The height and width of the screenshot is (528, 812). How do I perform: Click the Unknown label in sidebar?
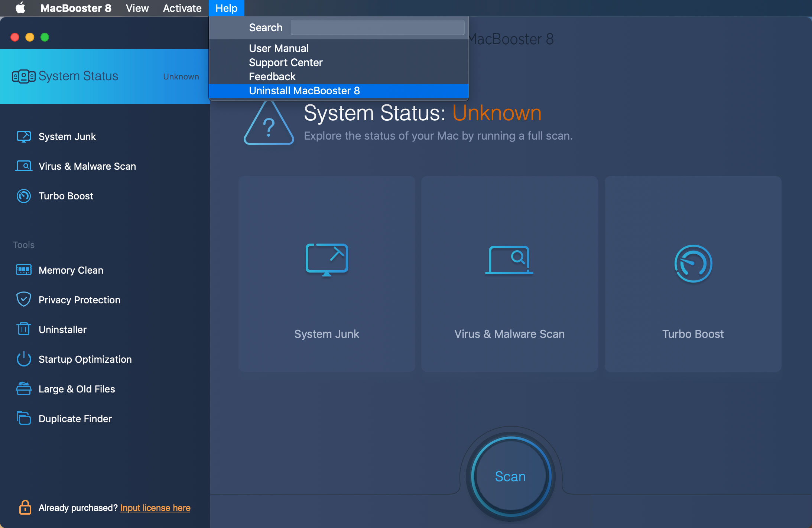tap(181, 76)
